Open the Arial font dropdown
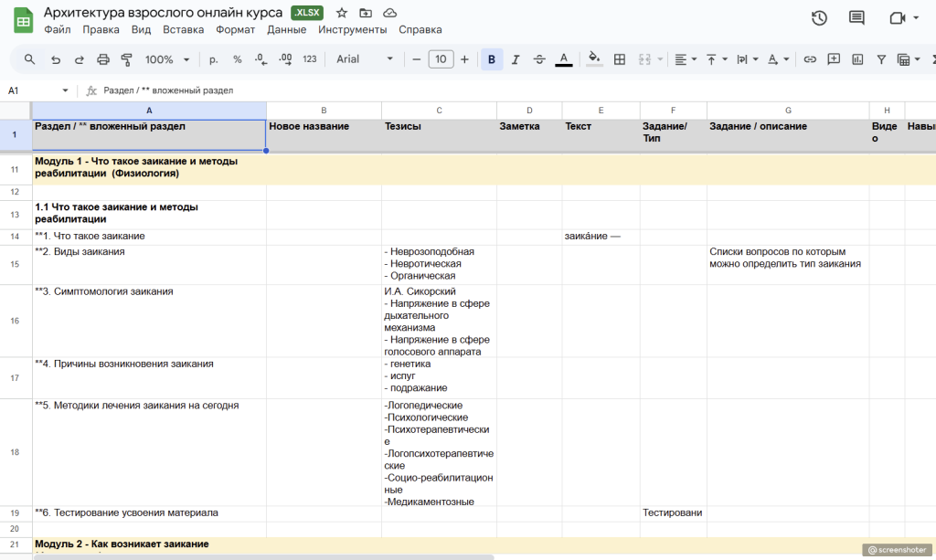The width and height of the screenshot is (936, 560). [x=364, y=59]
